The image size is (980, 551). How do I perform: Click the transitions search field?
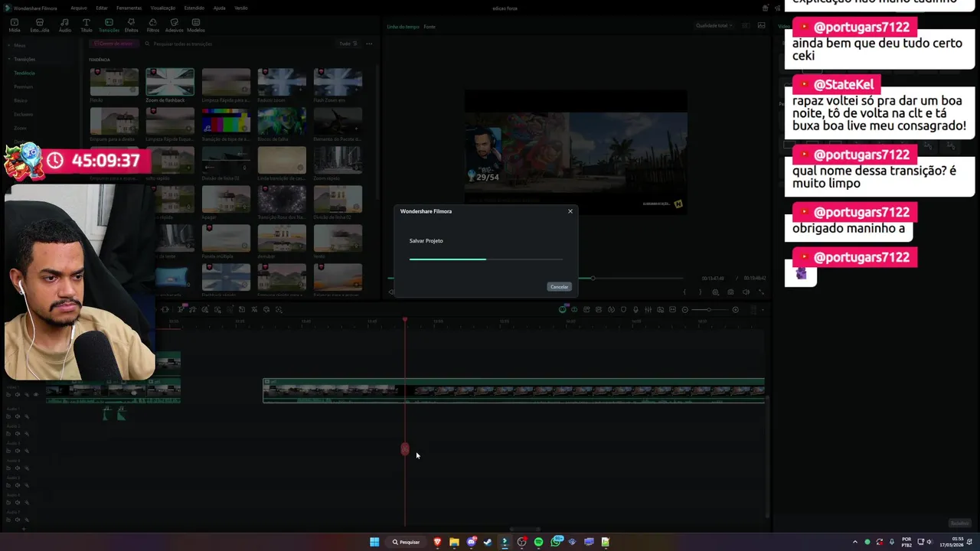click(237, 44)
